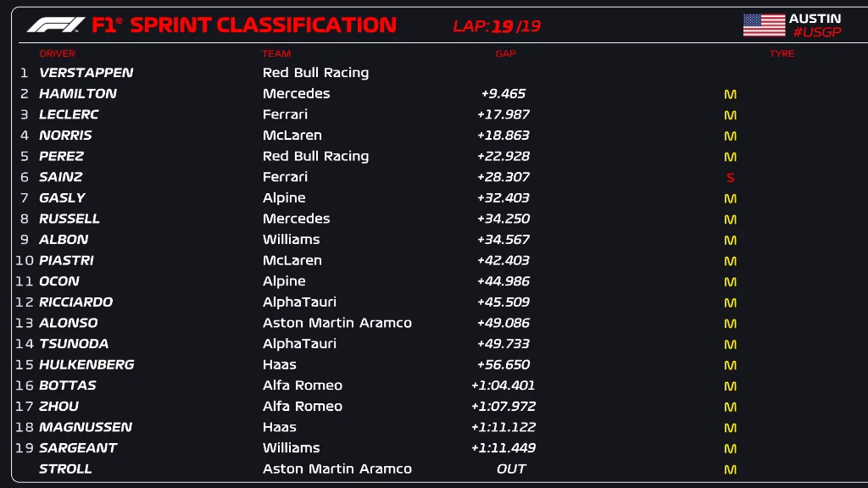Click the GAP column header
The width and height of the screenshot is (868, 488).
pos(505,54)
